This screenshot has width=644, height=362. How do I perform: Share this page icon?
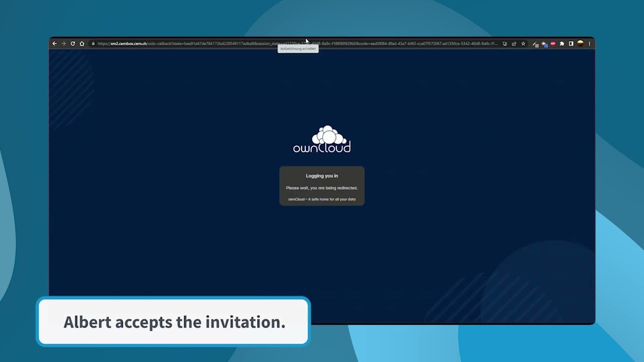click(514, 44)
